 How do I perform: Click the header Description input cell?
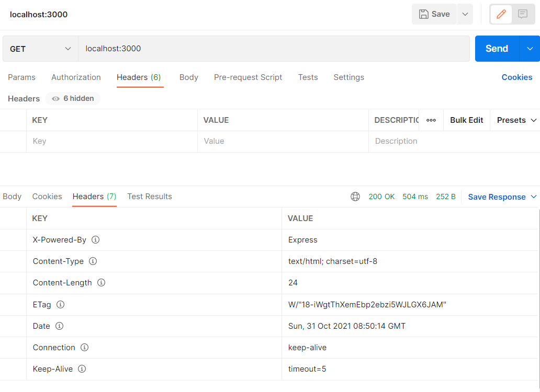tap(454, 141)
